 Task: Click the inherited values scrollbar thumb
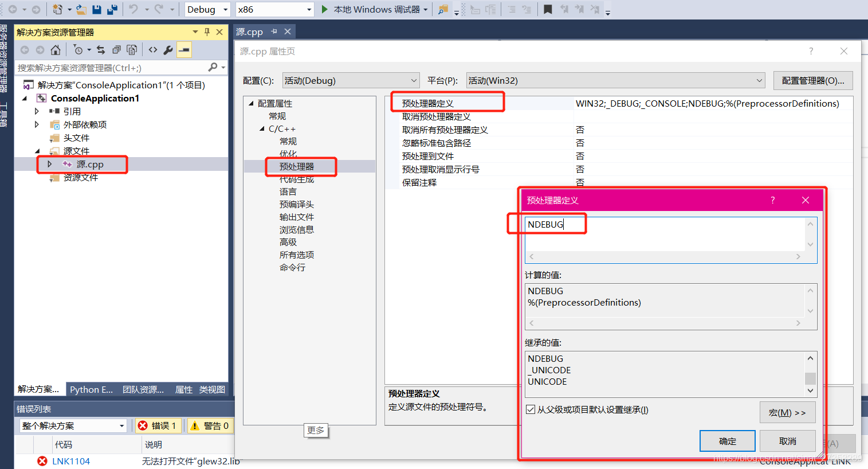click(x=810, y=378)
